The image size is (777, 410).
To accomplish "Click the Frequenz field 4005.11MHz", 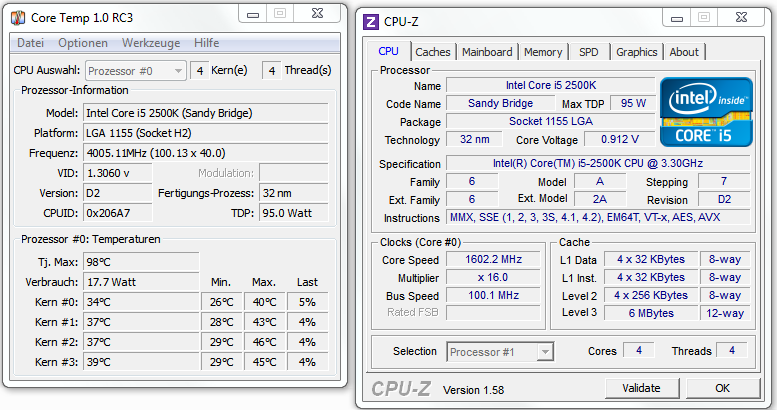I will (x=206, y=153).
